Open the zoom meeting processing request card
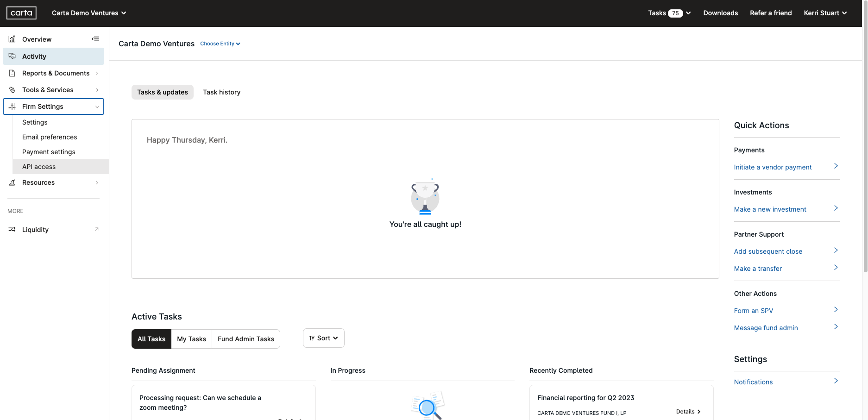 [x=224, y=402]
